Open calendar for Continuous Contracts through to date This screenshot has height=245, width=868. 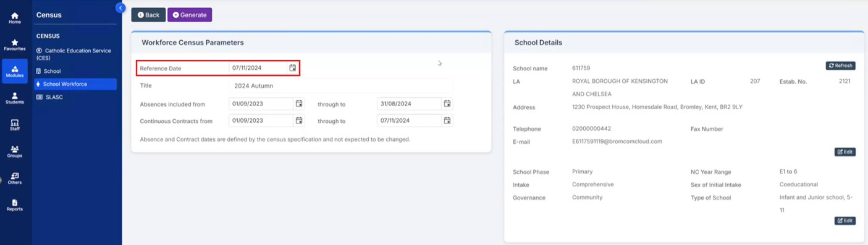[447, 120]
